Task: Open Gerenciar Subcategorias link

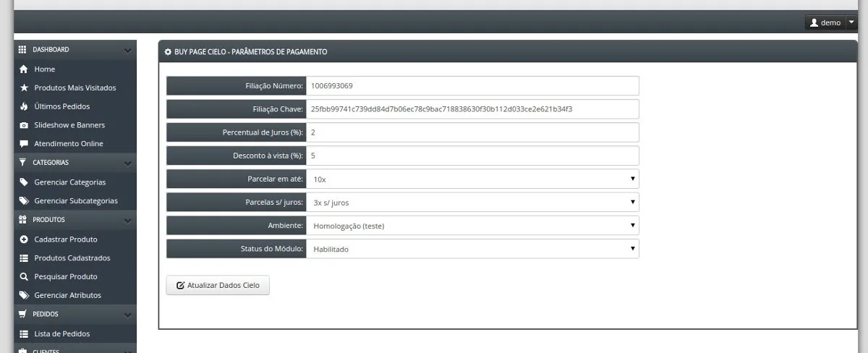Action: pyautogui.click(x=76, y=201)
